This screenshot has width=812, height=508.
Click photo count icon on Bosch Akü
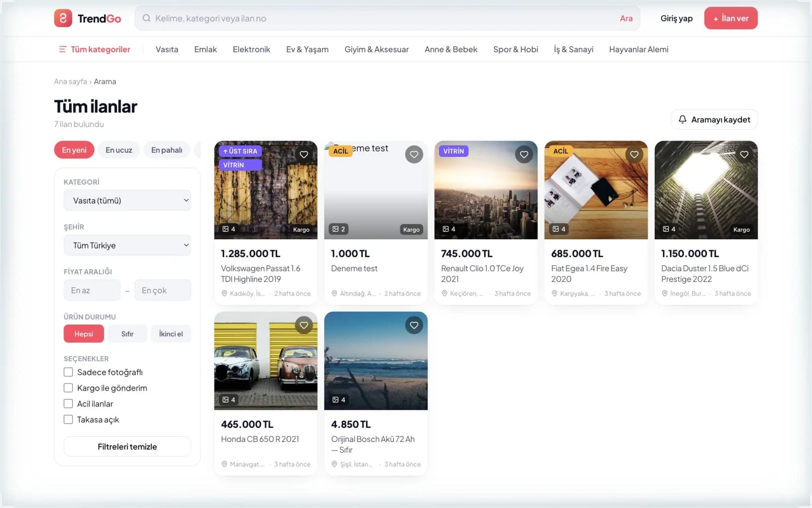(335, 400)
